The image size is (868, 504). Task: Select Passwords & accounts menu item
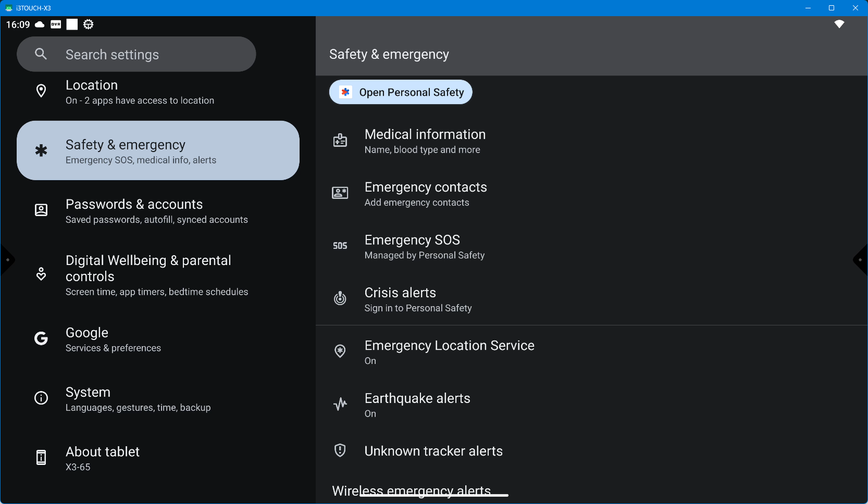(156, 211)
